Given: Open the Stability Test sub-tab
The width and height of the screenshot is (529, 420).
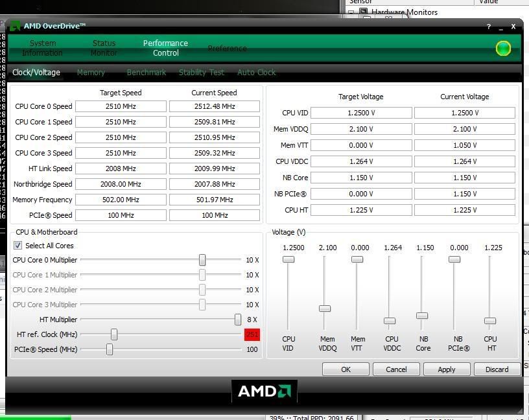Looking at the screenshot, I should click(x=202, y=72).
